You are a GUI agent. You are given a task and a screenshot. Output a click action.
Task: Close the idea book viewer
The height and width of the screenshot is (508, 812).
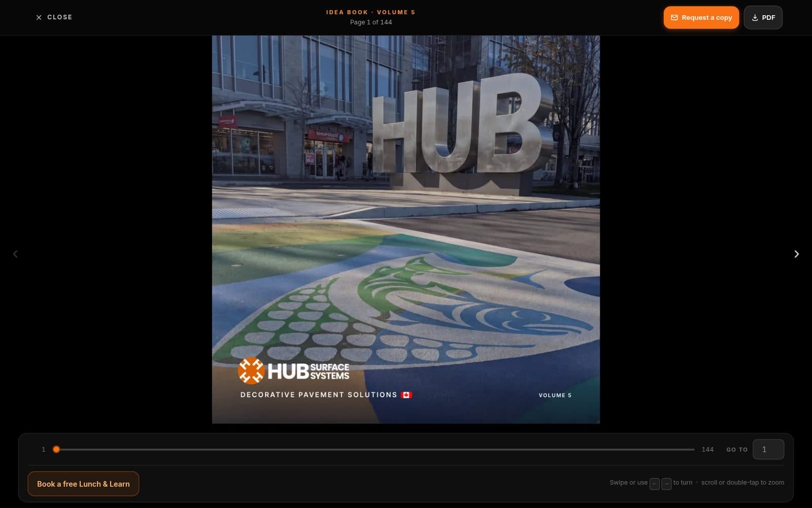pyautogui.click(x=54, y=17)
